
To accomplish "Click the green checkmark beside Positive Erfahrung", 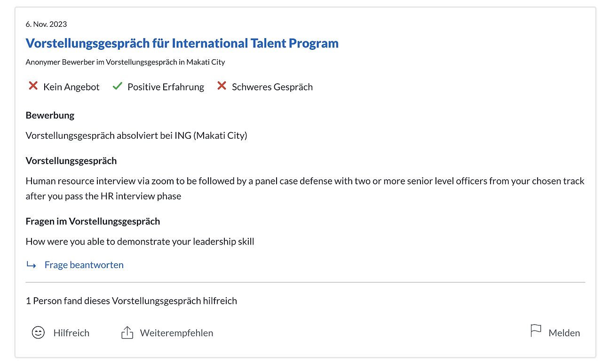I will [117, 86].
